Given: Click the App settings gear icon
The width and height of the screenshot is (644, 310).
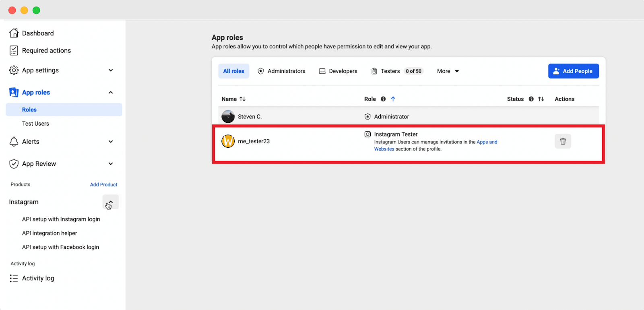Looking at the screenshot, I should pyautogui.click(x=14, y=70).
